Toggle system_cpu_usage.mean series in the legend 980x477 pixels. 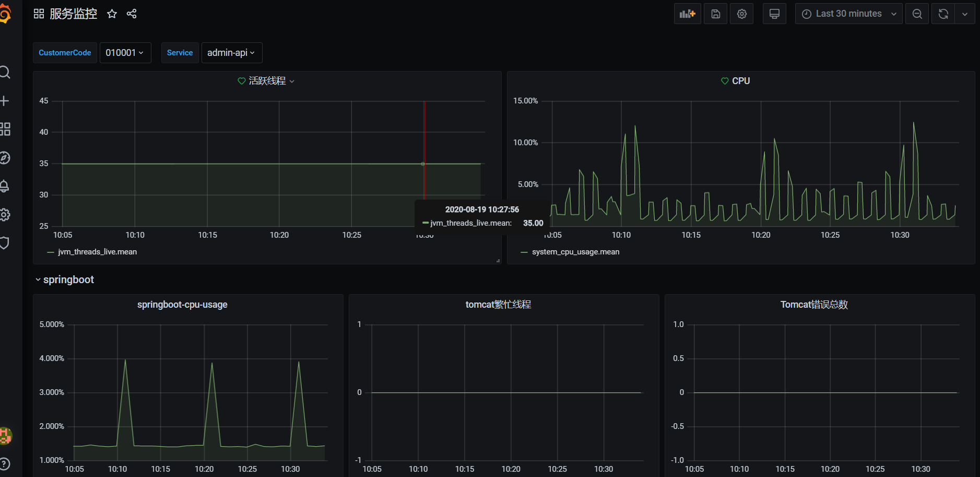click(575, 251)
